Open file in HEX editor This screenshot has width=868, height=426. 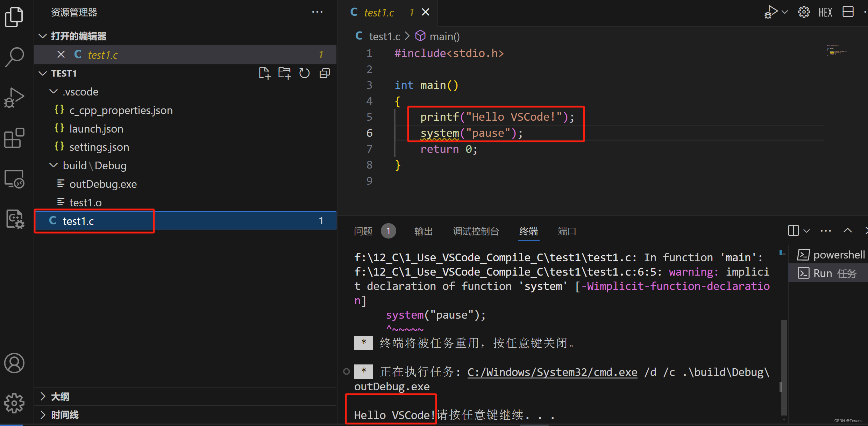point(825,13)
